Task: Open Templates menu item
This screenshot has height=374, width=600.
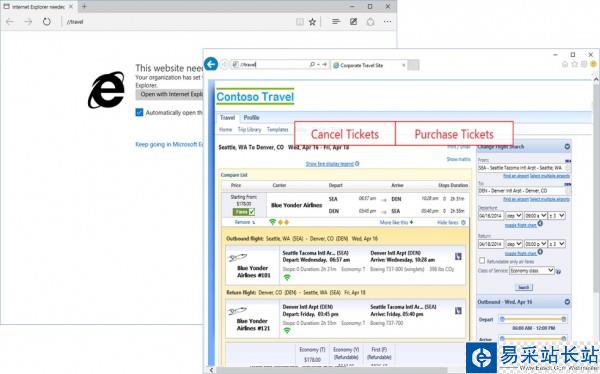Action: [x=277, y=129]
